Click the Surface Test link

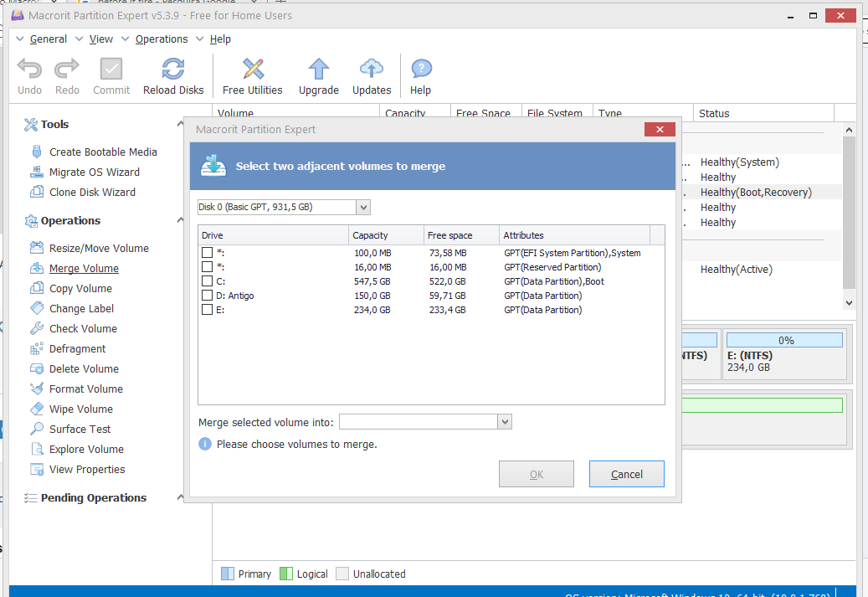(80, 430)
